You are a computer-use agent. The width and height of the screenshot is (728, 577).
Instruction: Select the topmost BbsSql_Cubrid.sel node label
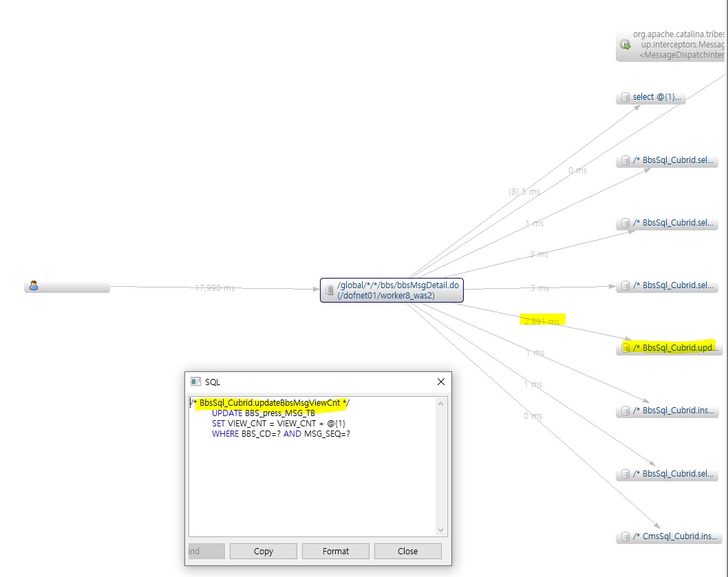(x=674, y=161)
